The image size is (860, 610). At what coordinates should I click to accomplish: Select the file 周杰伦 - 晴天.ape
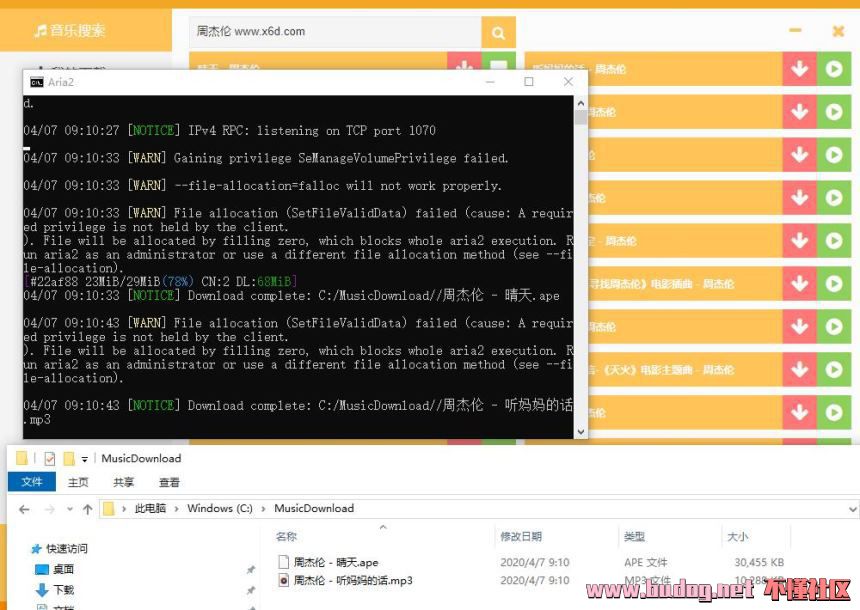[336, 562]
